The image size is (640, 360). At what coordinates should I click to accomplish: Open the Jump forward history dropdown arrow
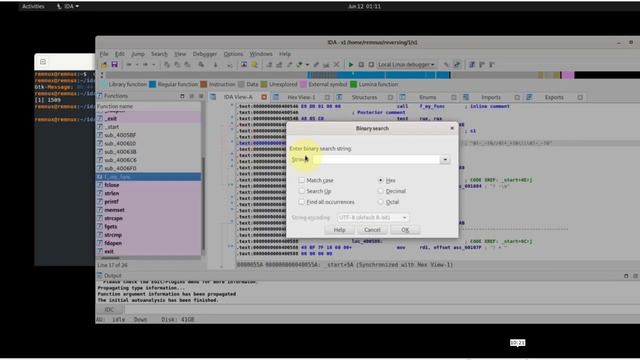[x=153, y=64]
